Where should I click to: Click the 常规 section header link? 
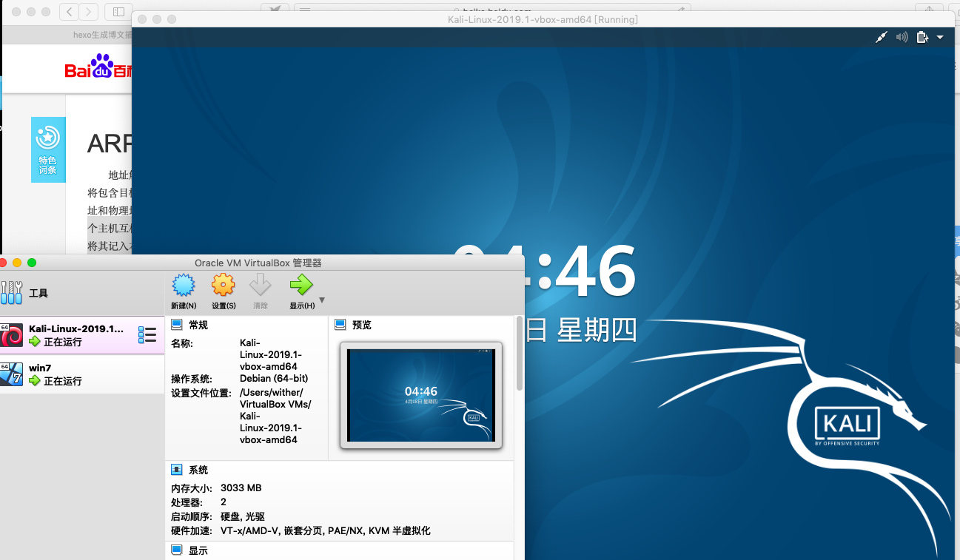pyautogui.click(x=198, y=325)
